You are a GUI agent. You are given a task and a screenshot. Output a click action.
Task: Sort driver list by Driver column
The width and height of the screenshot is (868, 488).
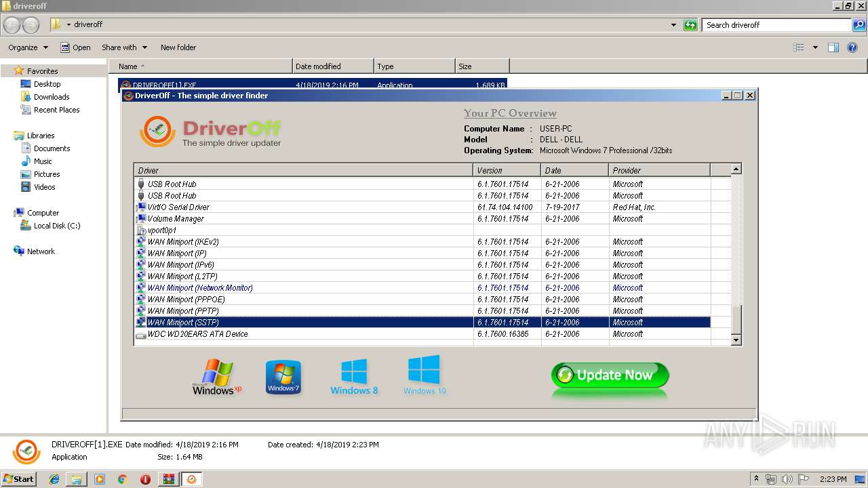303,170
